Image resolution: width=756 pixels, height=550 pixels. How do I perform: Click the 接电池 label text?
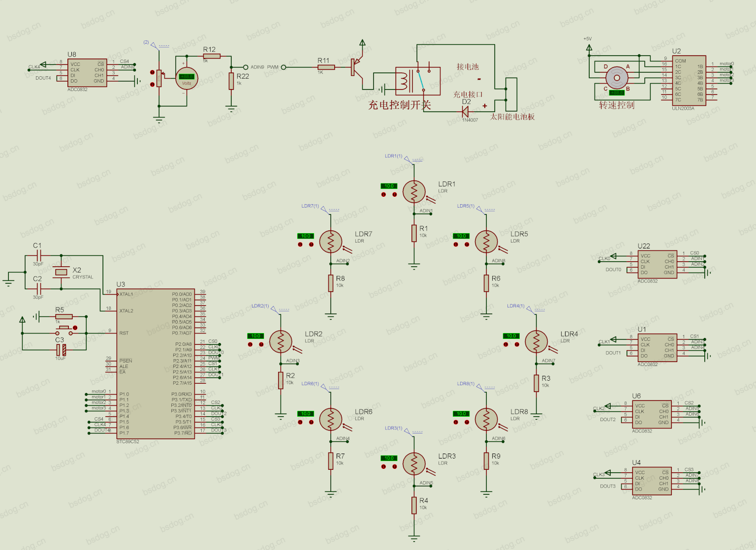[468, 66]
